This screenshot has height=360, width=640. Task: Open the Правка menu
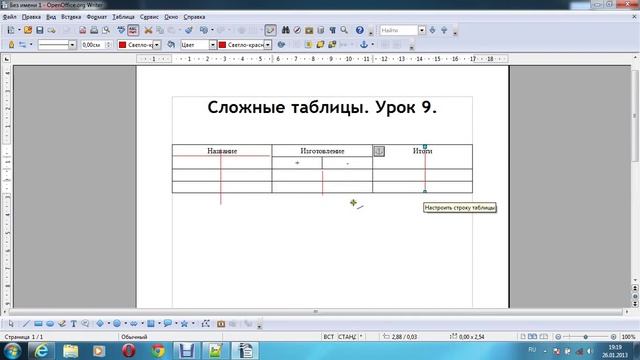pos(31,17)
